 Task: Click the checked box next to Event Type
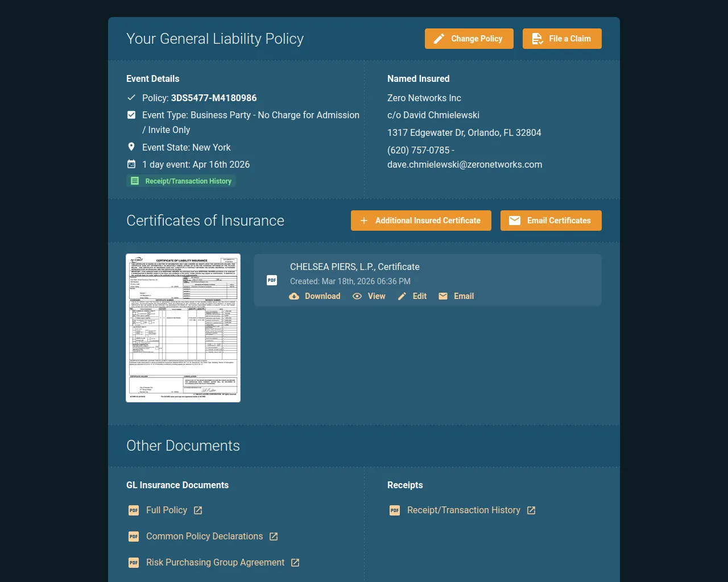(x=131, y=114)
